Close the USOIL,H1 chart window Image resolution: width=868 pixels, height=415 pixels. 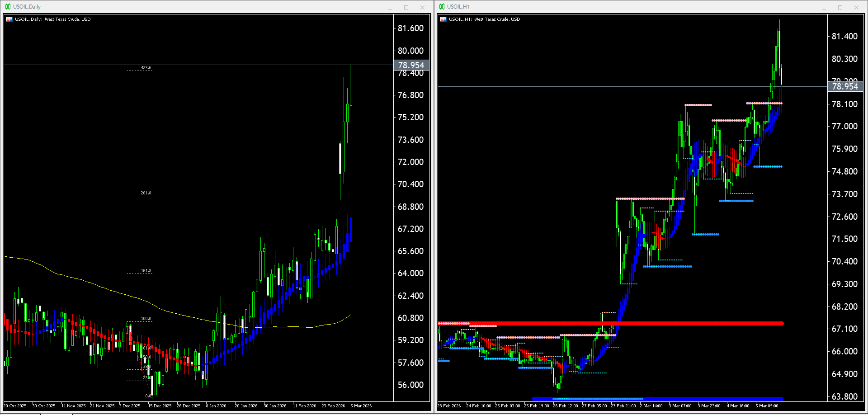pos(856,7)
